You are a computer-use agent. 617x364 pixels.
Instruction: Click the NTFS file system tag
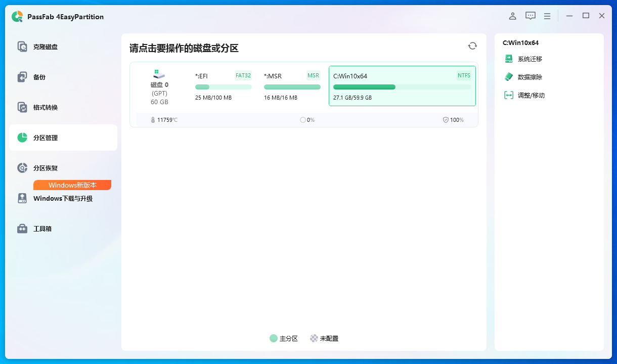click(464, 75)
